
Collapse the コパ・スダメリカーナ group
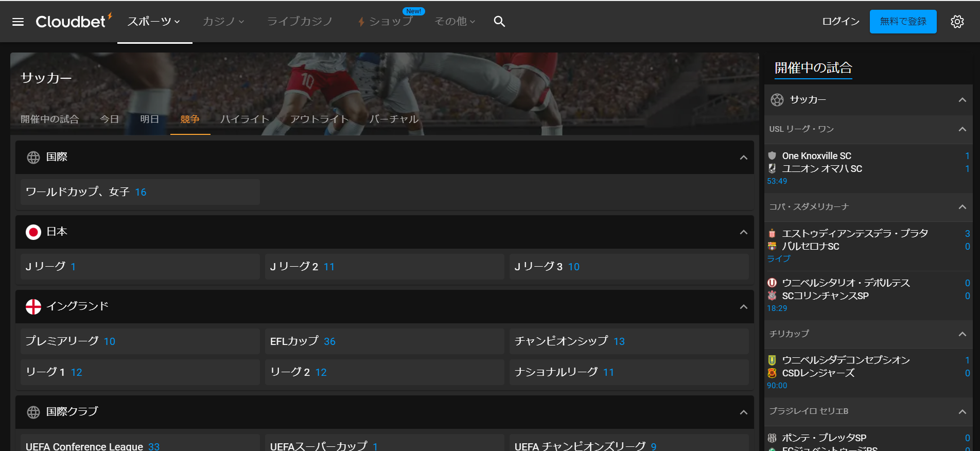pyautogui.click(x=962, y=207)
